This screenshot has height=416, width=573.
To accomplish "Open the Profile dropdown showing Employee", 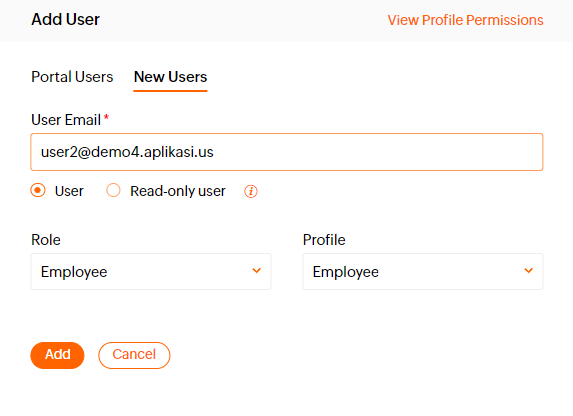I will point(423,272).
